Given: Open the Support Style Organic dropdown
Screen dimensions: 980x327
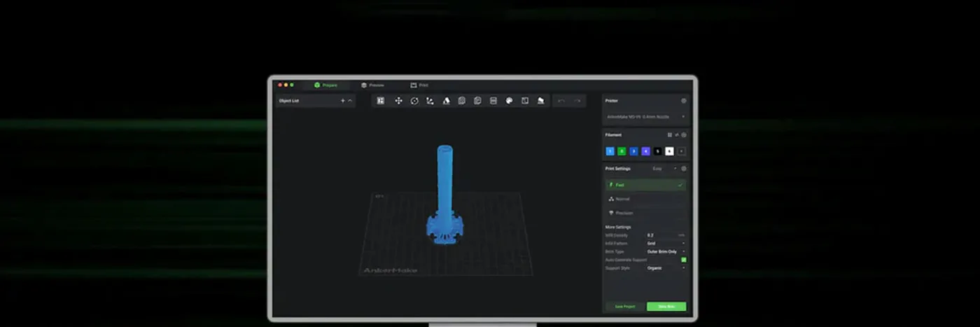Looking at the screenshot, I should point(666,268).
